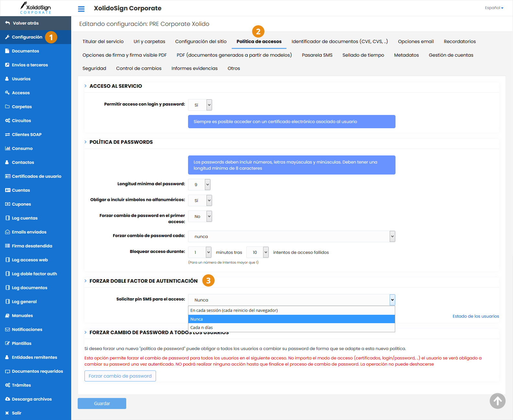This screenshot has width=513, height=420.
Task: Click the Manuales book icon
Action: pos(7,315)
